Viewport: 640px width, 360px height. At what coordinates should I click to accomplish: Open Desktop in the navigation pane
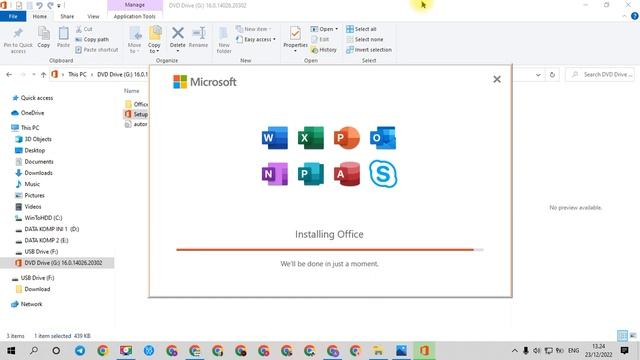click(x=30, y=150)
